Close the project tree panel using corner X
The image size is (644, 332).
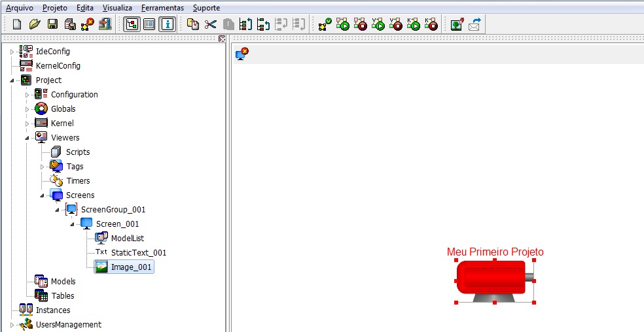point(222,39)
